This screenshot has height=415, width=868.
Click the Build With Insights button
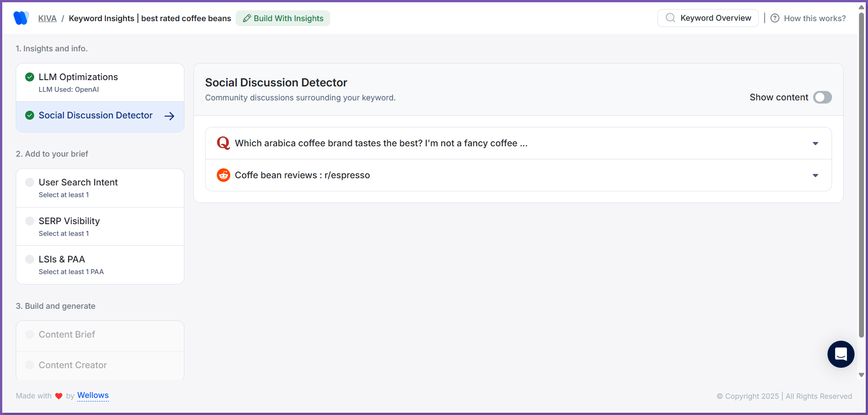[x=283, y=18]
